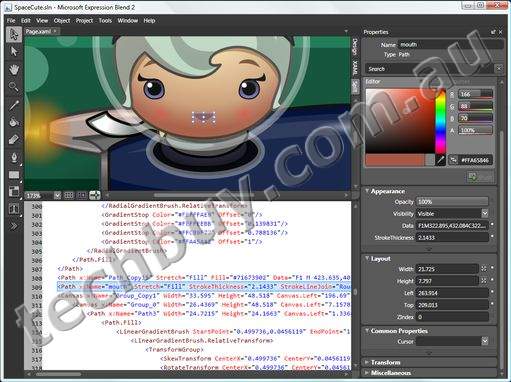Open the Asset Library chevrons
The height and width of the screenshot is (382, 511).
pos(14,226)
